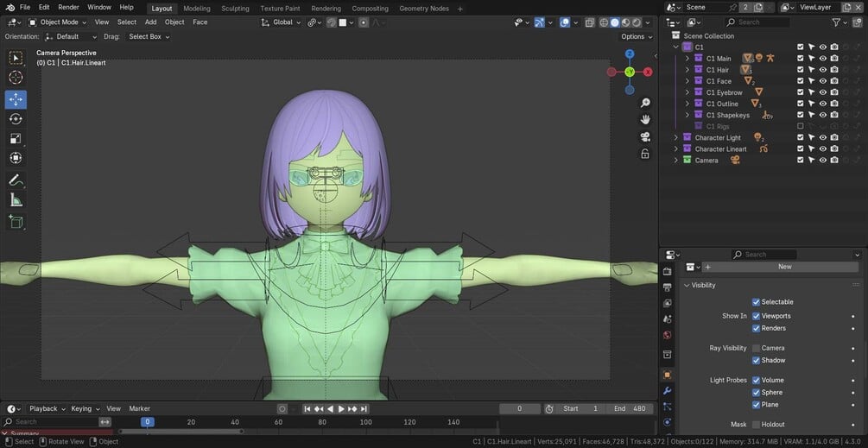Image resolution: width=868 pixels, height=448 pixels.
Task: Open the Marker menu in timeline
Action: (140, 409)
